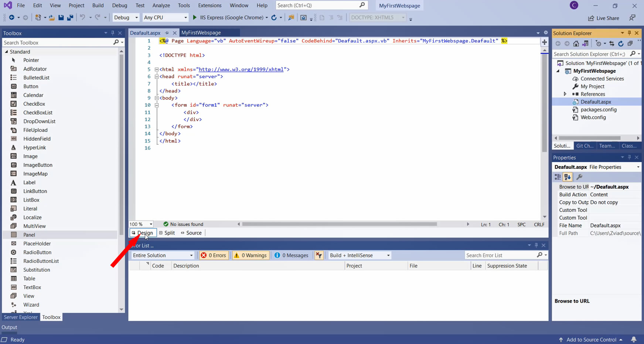Toggle the 0 Errors filter button
The width and height of the screenshot is (644, 344).
(x=214, y=255)
